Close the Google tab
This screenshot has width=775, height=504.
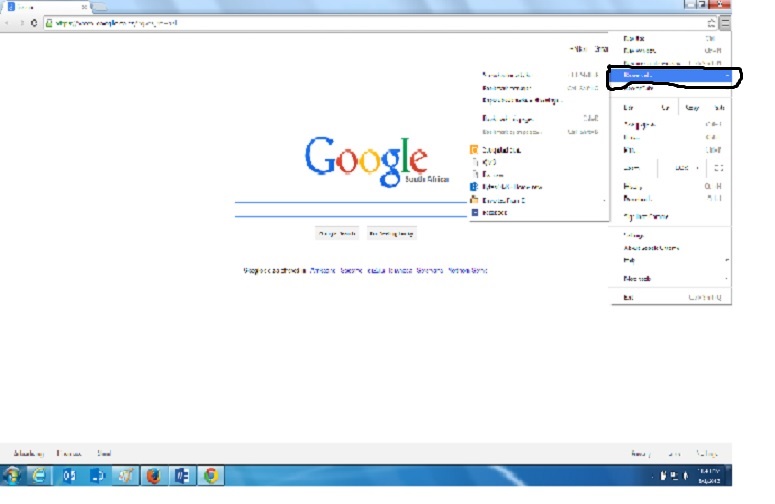click(84, 7)
